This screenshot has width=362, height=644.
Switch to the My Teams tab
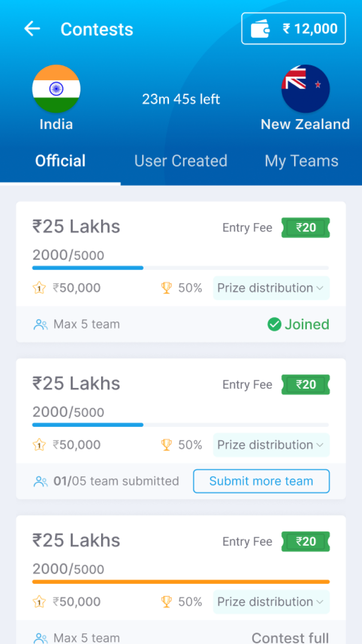pos(302,161)
